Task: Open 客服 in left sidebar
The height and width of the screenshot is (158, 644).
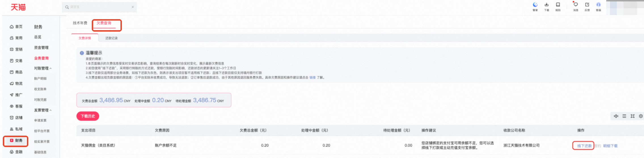Action: (16, 106)
